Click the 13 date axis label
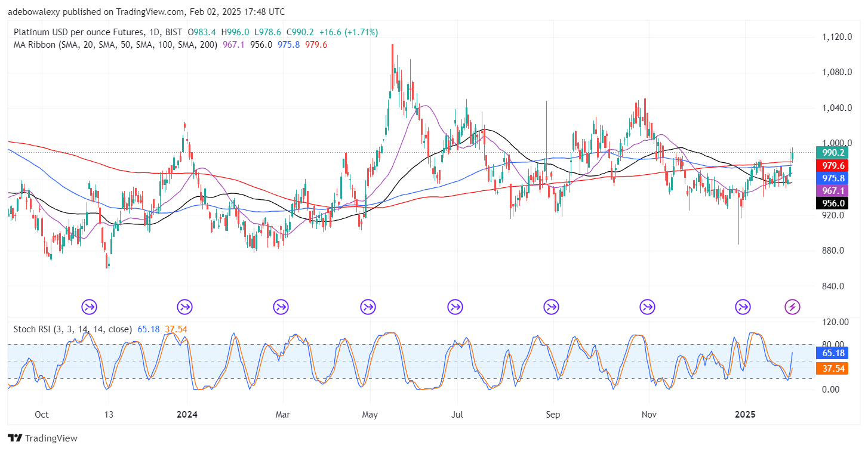Viewport: 868px width, 451px height. [x=108, y=415]
